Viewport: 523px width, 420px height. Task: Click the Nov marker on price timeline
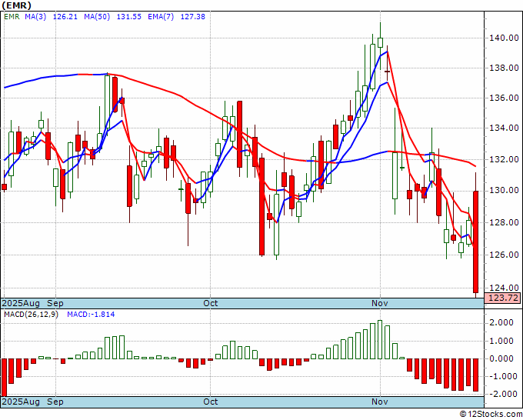coord(380,303)
